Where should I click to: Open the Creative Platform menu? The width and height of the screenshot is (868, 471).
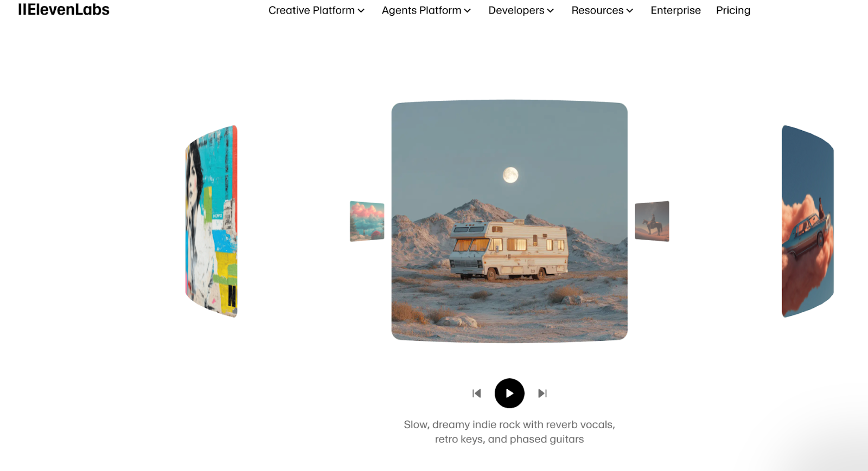pyautogui.click(x=311, y=10)
